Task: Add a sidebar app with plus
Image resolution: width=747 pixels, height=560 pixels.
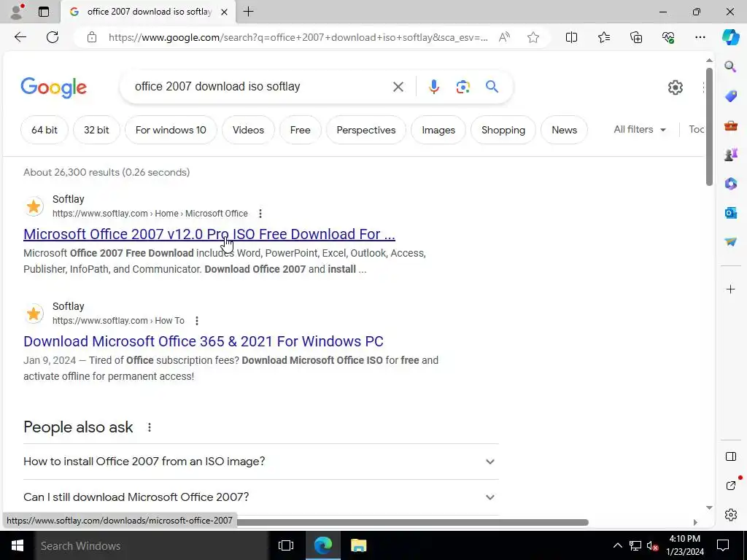Action: click(x=731, y=289)
